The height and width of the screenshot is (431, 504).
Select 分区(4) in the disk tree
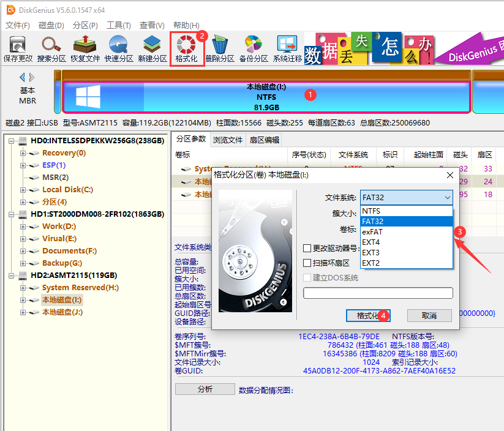coord(55,202)
